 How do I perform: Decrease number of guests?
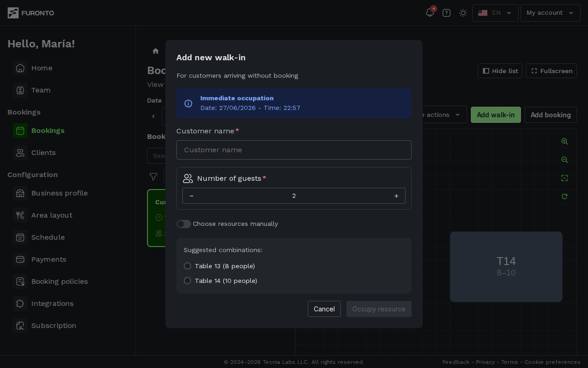pyautogui.click(x=192, y=196)
